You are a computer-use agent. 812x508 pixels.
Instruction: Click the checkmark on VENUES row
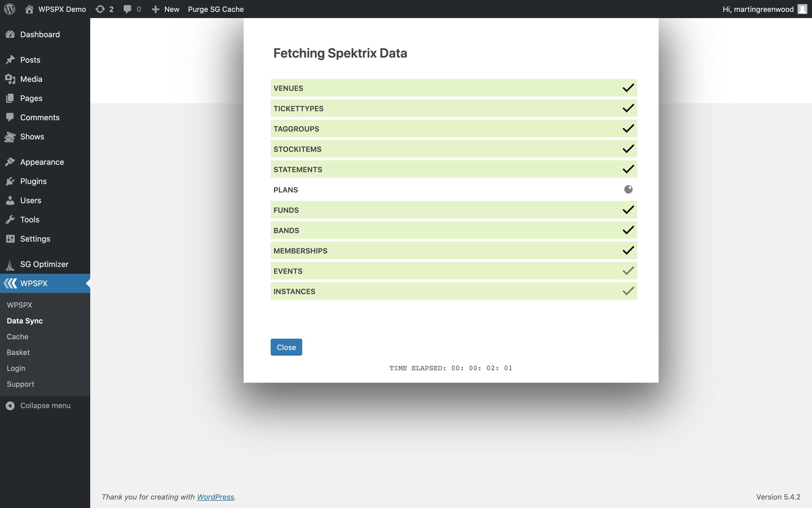click(628, 88)
